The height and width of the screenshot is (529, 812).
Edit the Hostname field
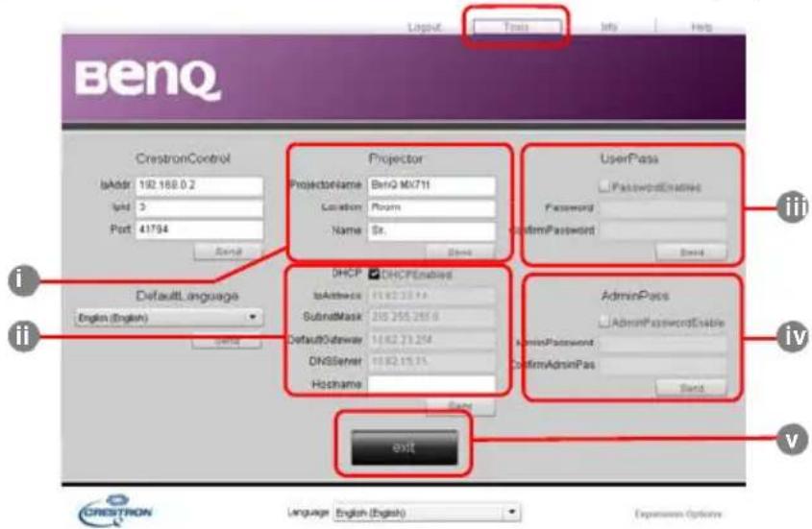click(431, 384)
